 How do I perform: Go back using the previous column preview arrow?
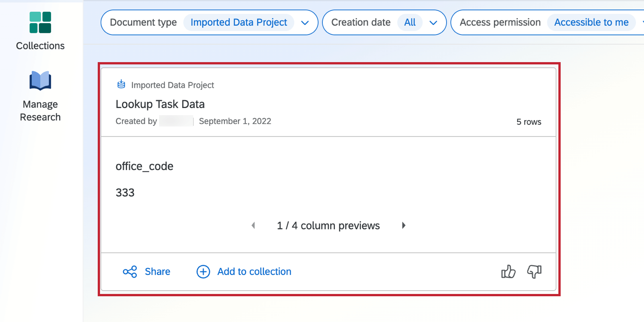pos(253,225)
